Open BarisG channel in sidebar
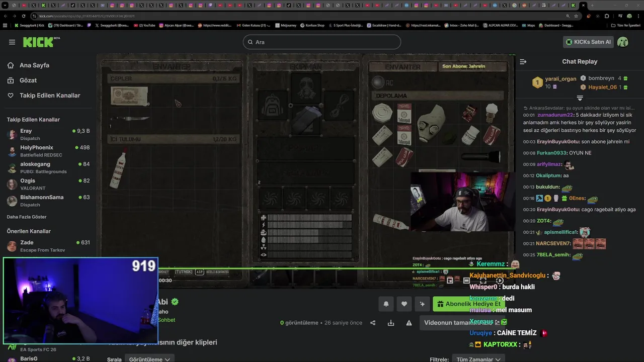This screenshot has width=644, height=362. pyautogui.click(x=48, y=359)
